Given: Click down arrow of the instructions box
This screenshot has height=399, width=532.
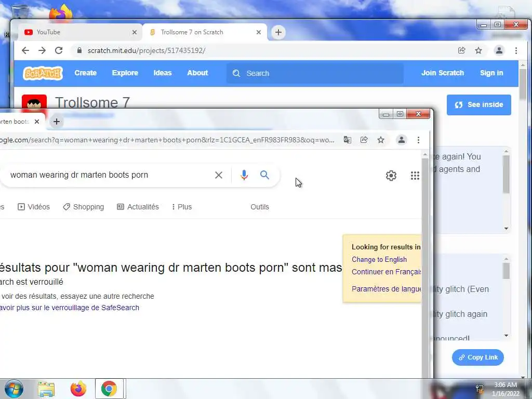Looking at the screenshot, I should (506, 229).
